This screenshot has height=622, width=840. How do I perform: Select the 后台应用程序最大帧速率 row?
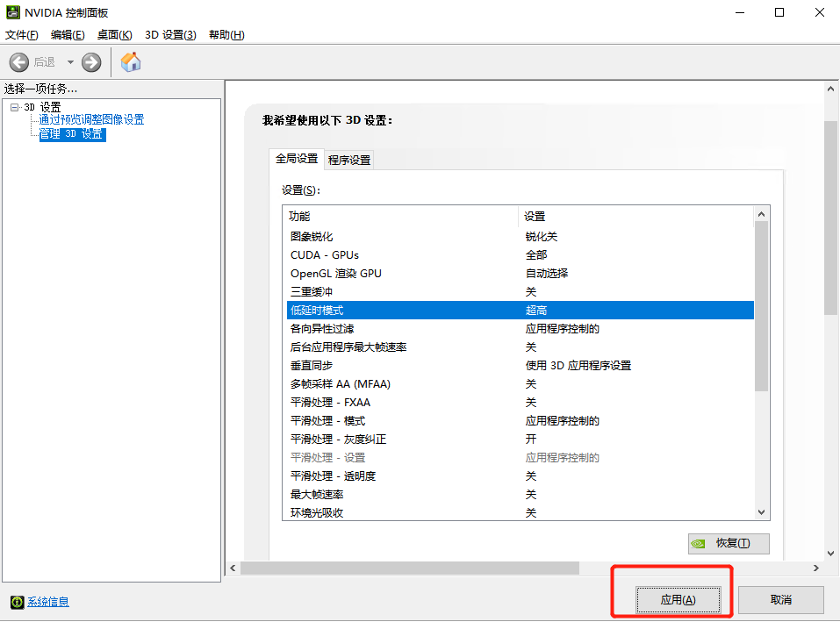(521, 347)
